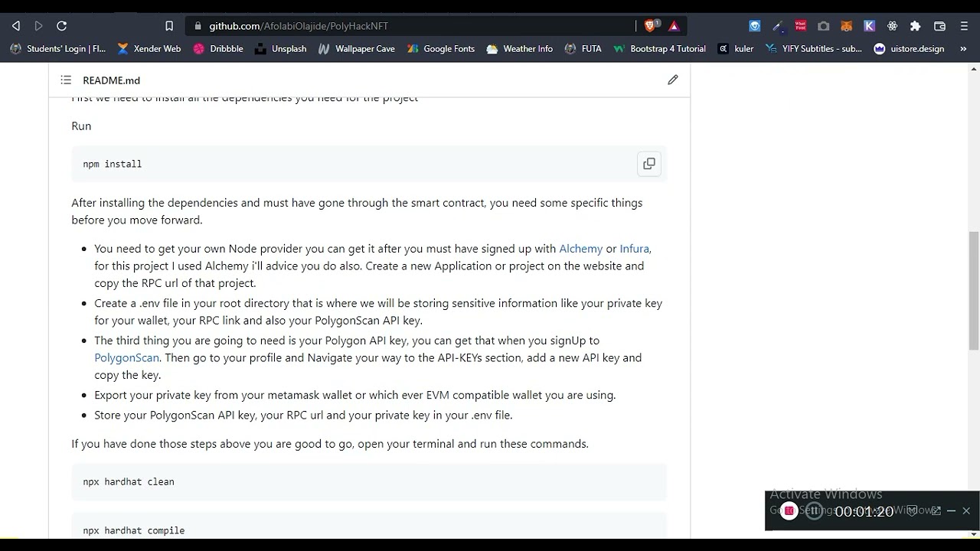Open the Students' Login bookmark
This screenshot has width=980, height=551.
click(x=58, y=48)
